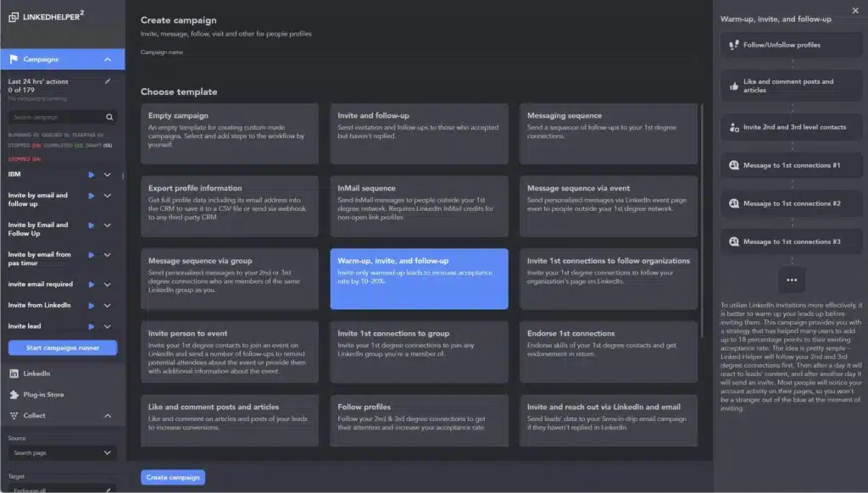Click the search magnifier in the campaign search
Viewport: 868px width, 493px height.
(109, 117)
